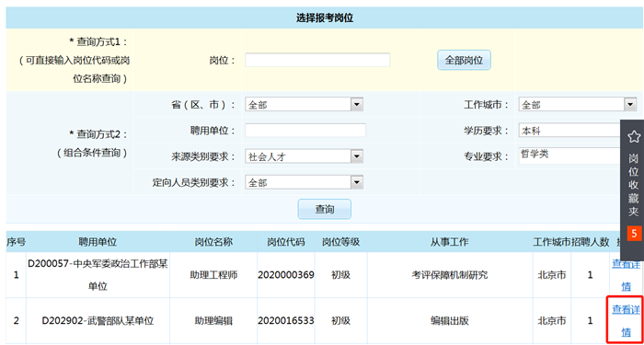Image resolution: width=644 pixels, height=345 pixels.
Task: Open 查看详情 for 助理工程师 row
Action: pyautogui.click(x=627, y=275)
